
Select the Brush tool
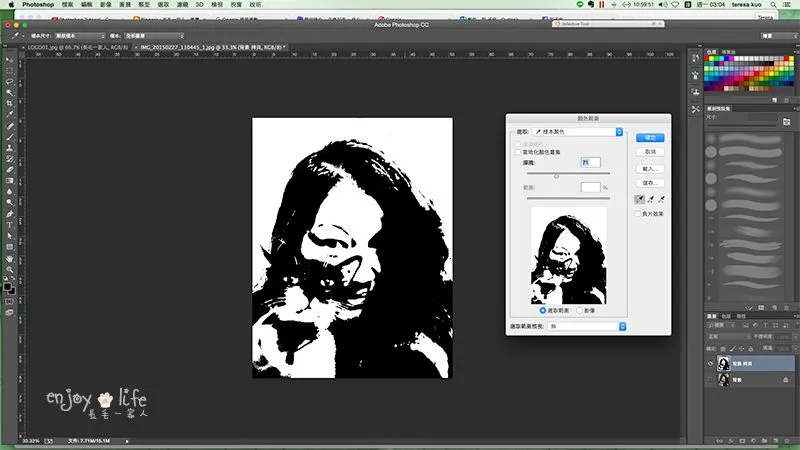click(10, 137)
